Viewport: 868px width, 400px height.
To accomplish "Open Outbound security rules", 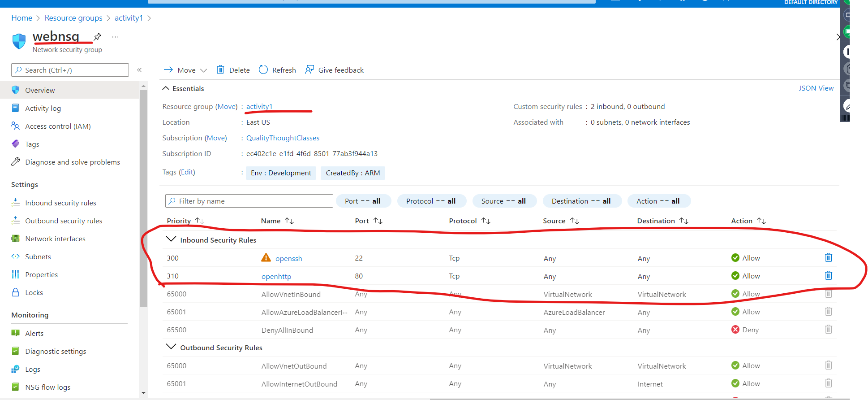I will click(x=64, y=221).
